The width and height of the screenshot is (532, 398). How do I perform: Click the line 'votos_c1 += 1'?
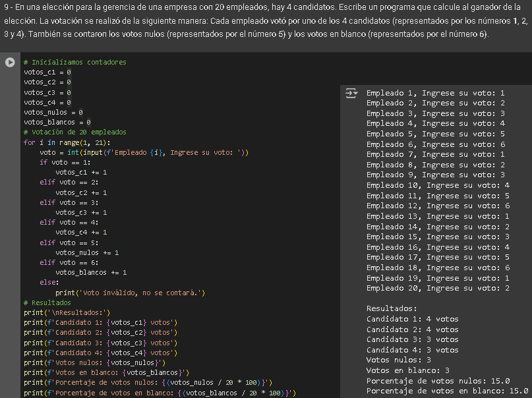point(81,172)
